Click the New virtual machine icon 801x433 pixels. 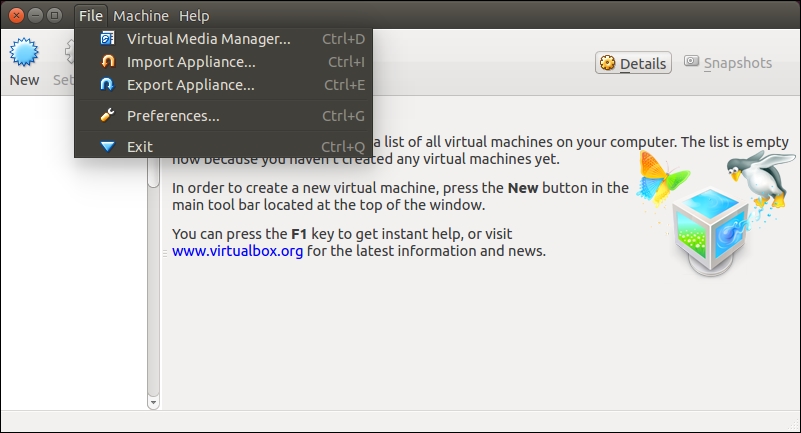[24, 52]
